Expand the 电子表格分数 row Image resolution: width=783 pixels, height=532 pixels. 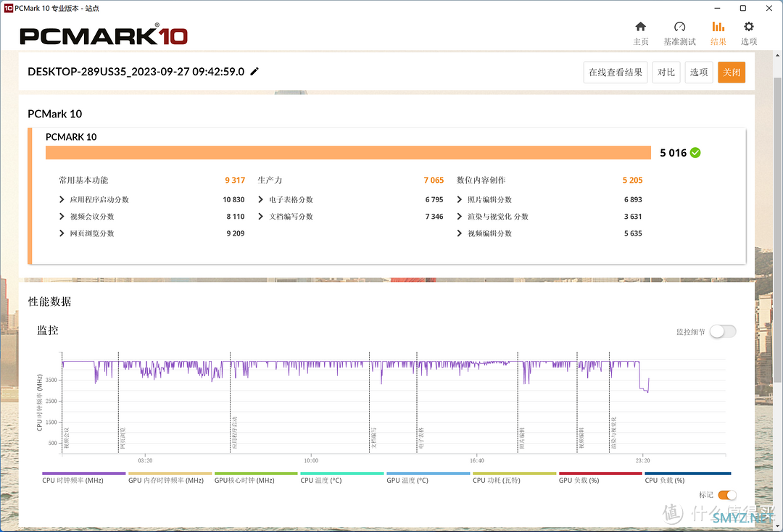click(261, 199)
